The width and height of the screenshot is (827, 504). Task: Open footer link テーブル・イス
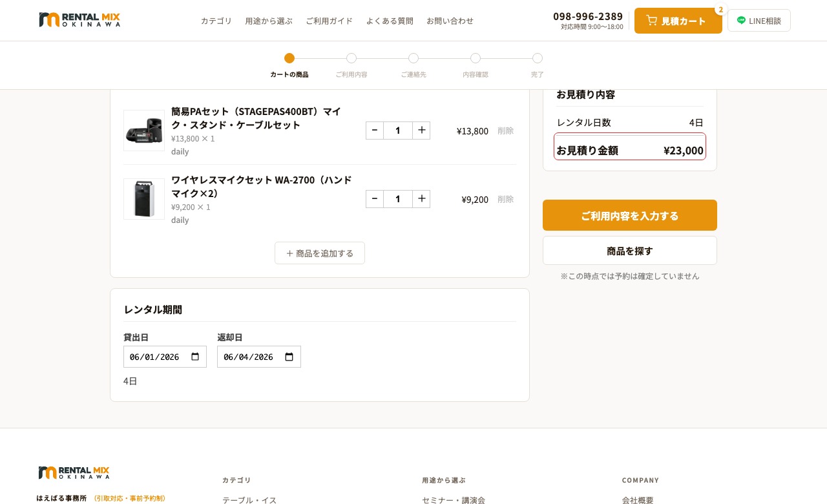pyautogui.click(x=249, y=500)
